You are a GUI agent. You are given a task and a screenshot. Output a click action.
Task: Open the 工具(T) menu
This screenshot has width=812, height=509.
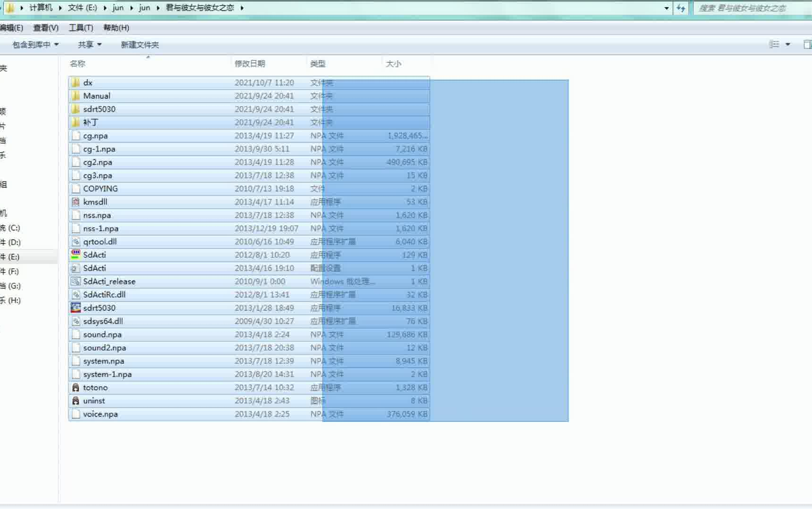click(x=81, y=28)
